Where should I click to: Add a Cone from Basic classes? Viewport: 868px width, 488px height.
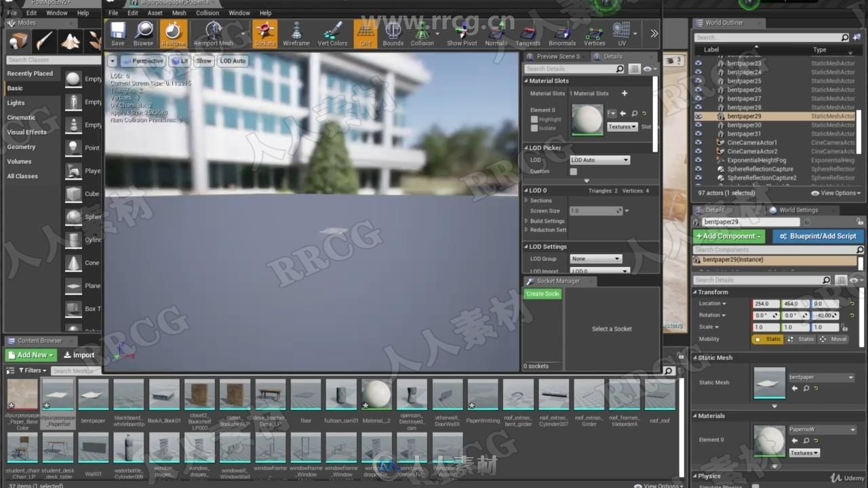pyautogui.click(x=83, y=263)
